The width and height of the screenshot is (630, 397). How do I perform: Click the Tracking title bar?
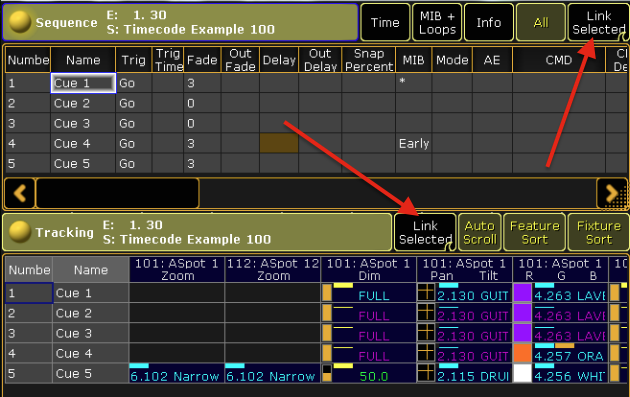(x=197, y=233)
